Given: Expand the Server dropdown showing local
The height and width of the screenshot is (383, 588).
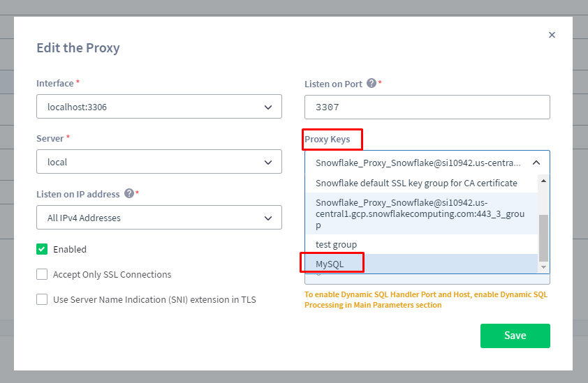Looking at the screenshot, I should [x=159, y=162].
